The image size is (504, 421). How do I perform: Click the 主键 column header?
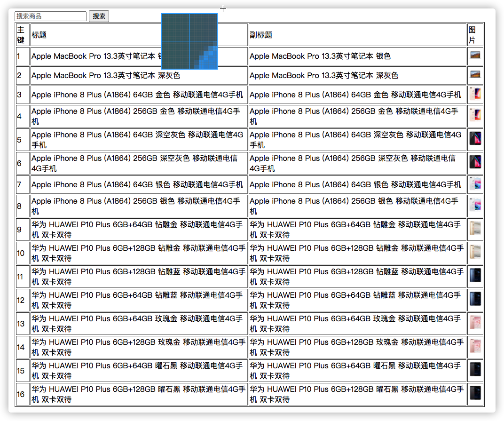point(21,35)
